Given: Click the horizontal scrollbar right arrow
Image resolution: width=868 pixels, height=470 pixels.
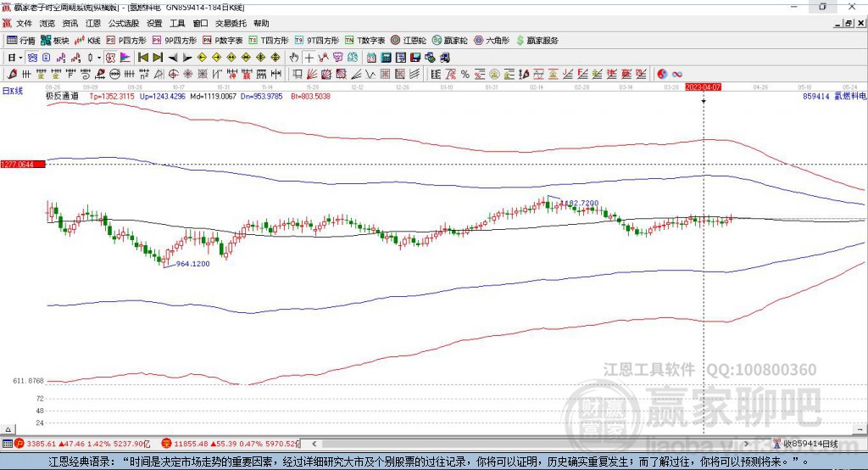Looking at the screenshot, I should coord(746,444).
